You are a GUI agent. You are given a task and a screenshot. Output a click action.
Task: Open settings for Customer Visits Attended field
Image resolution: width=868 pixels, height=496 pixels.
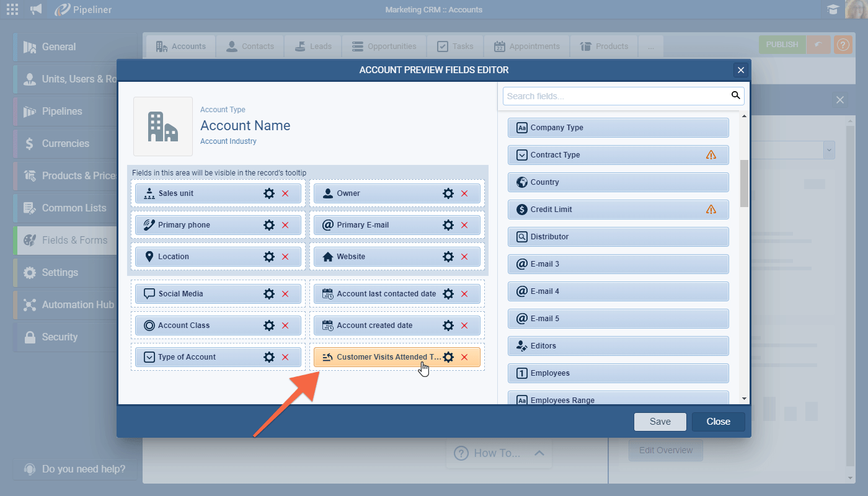click(x=448, y=357)
